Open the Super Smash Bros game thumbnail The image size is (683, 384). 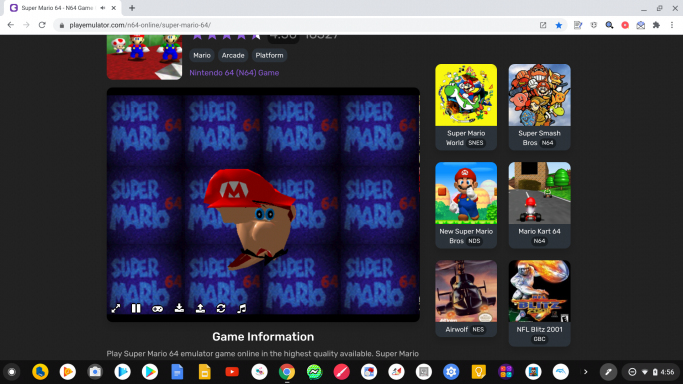tap(539, 95)
